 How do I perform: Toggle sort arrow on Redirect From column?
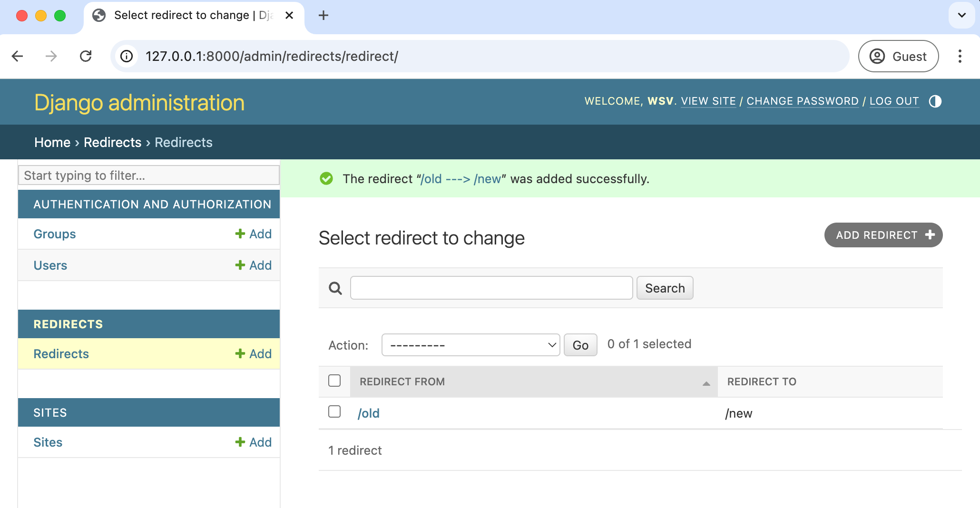click(x=706, y=383)
